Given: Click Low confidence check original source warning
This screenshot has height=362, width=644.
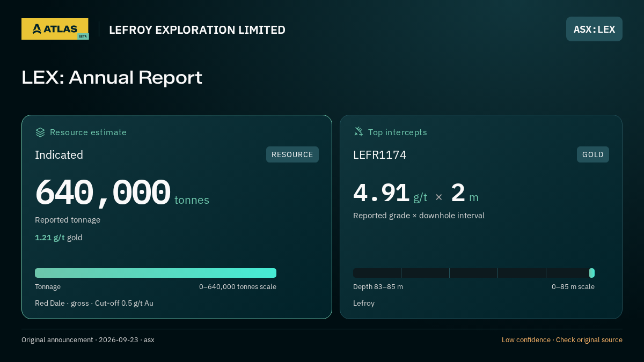Looking at the screenshot, I should click(562, 340).
